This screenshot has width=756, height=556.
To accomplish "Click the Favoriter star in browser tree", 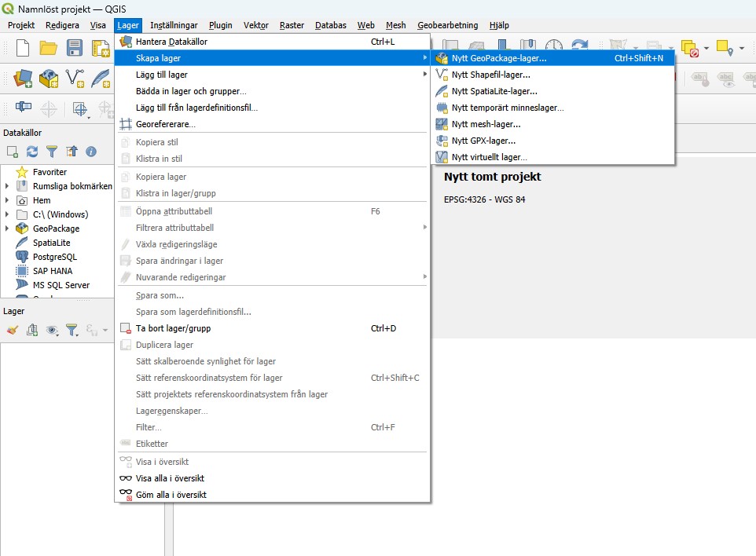I will [22, 172].
